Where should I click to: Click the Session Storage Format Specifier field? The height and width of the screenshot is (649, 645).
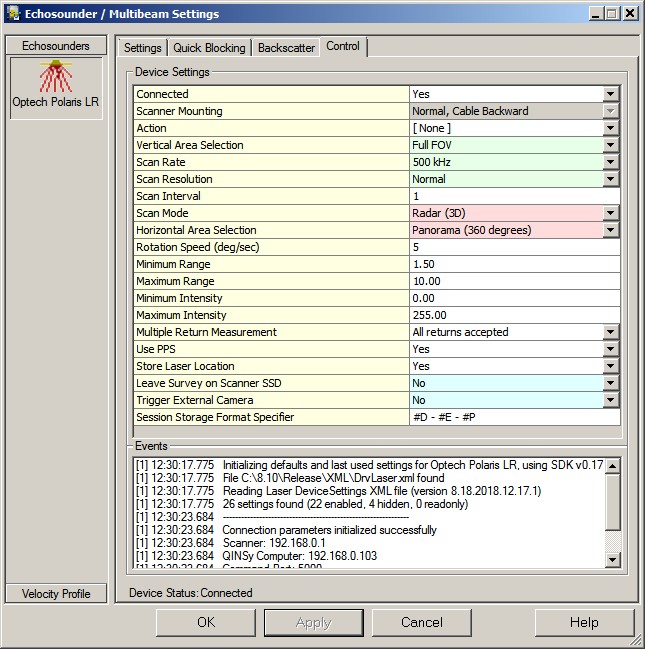tap(515, 417)
